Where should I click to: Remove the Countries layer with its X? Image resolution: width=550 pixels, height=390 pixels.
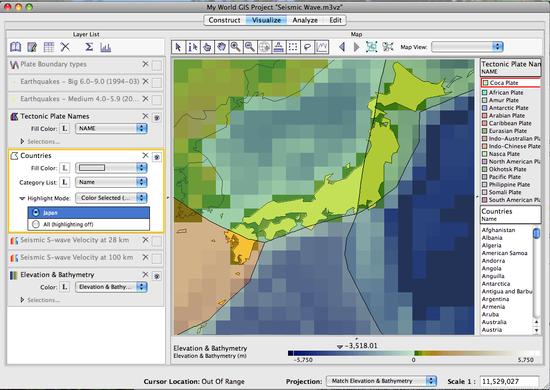pyautogui.click(x=145, y=155)
